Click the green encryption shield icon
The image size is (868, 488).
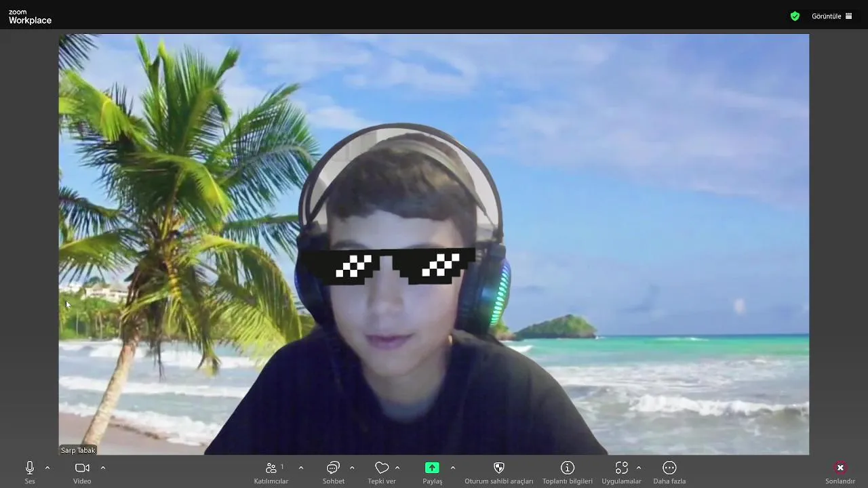795,16
